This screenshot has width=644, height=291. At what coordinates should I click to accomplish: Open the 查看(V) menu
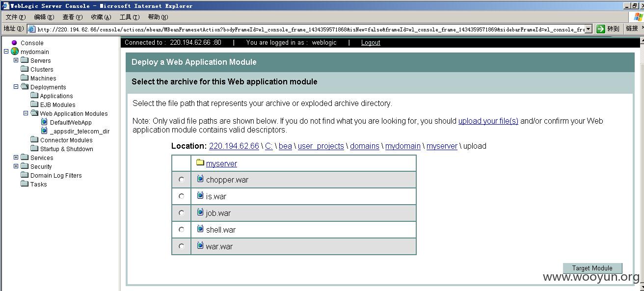[73, 17]
